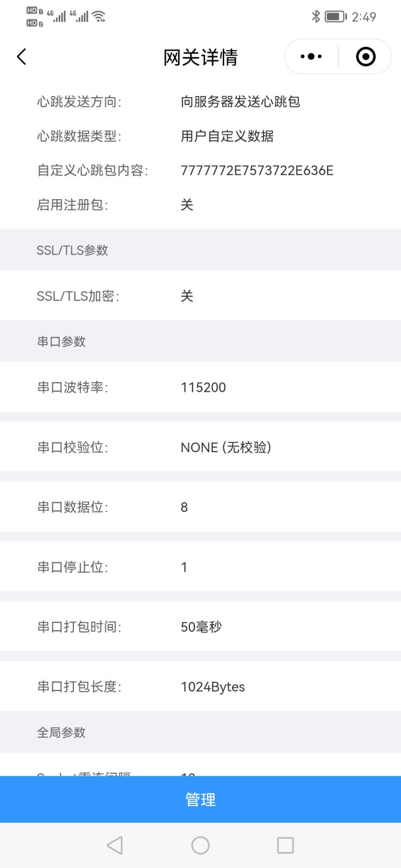
Task: Tap the 串口打包时间 50毫秒 value
Action: pos(201,627)
